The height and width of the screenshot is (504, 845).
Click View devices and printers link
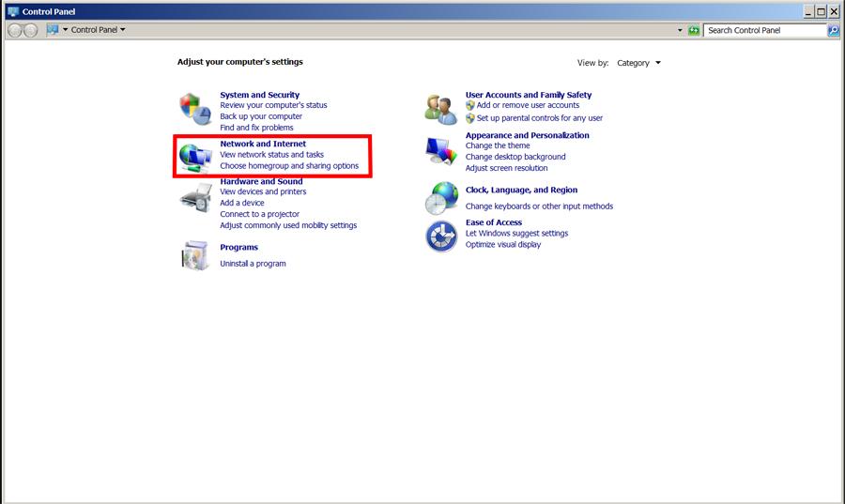263,191
